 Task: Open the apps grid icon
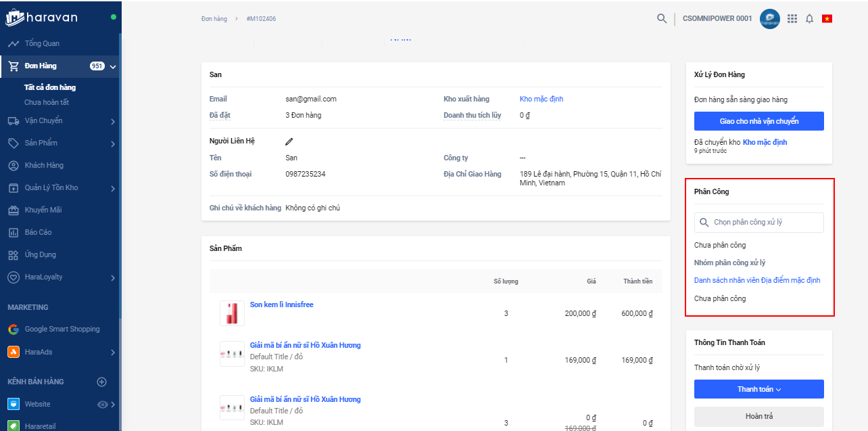(x=792, y=18)
